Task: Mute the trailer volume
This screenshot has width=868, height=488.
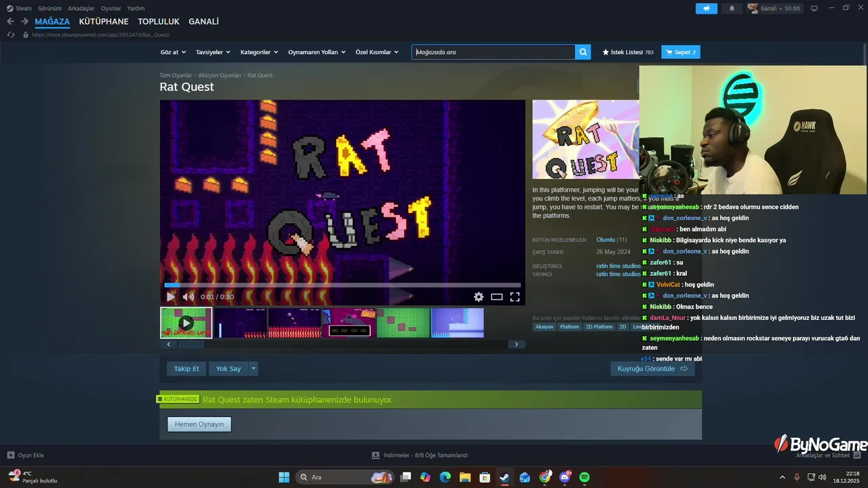Action: click(x=189, y=297)
